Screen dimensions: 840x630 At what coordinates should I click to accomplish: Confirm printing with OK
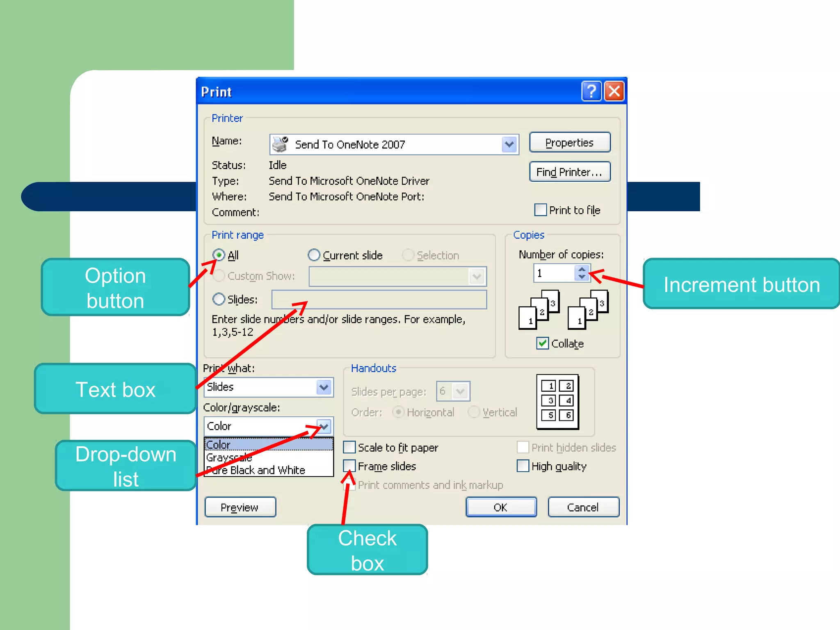tap(501, 507)
